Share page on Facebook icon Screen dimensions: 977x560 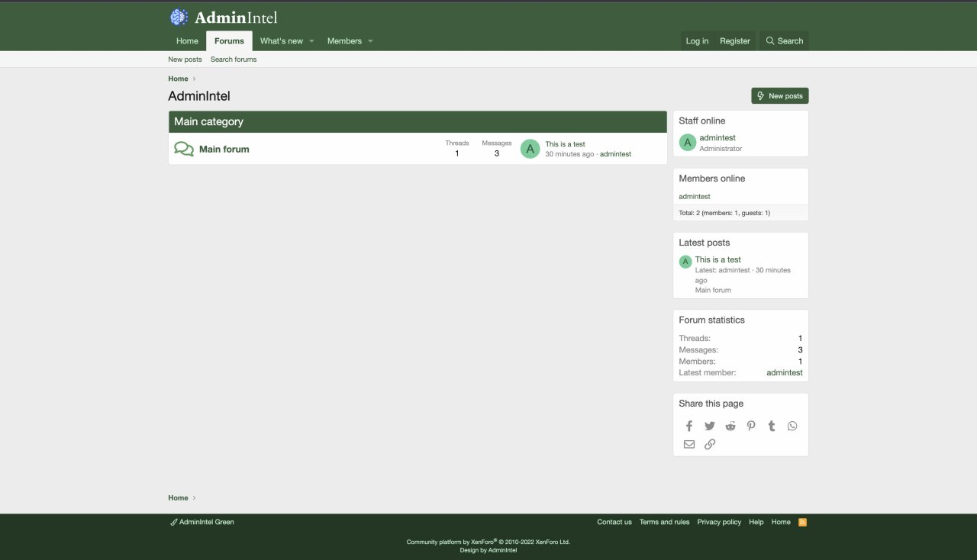tap(689, 426)
